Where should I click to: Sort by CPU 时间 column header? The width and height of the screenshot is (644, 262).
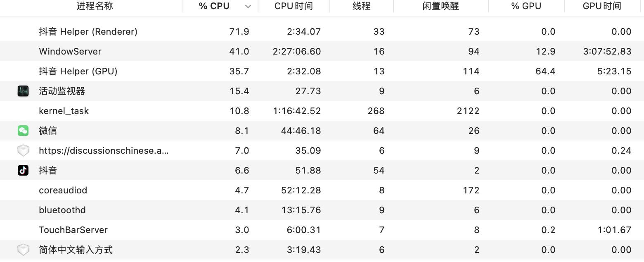point(294,6)
